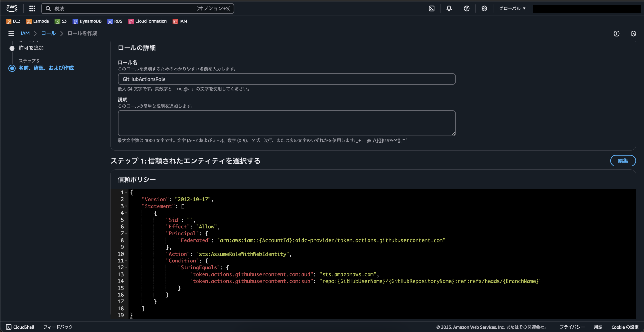Screen dimensions: 644x332
Task: Click the 編集 button for trusted entities
Action: click(x=623, y=161)
